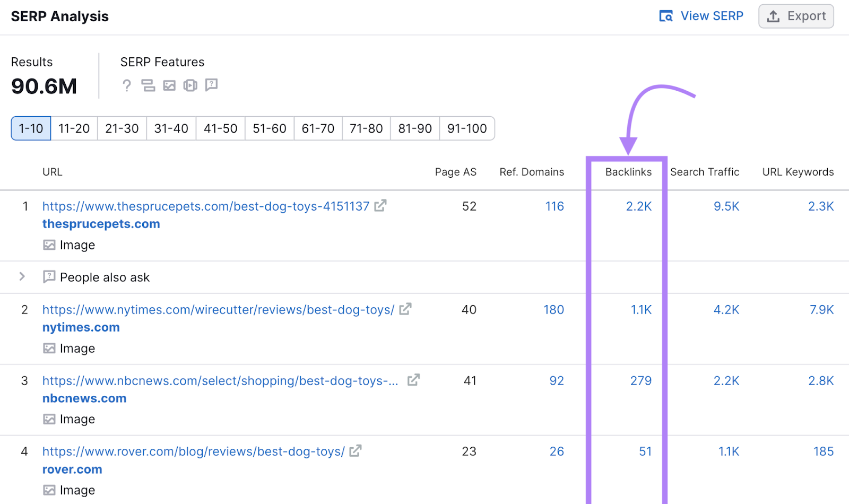Switch to results 11-20

[x=74, y=128]
